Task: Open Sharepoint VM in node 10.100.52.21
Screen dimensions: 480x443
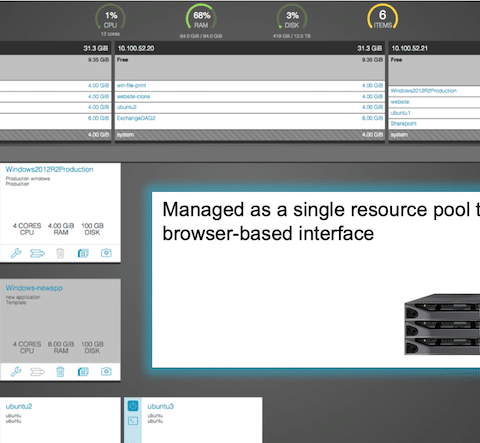Action: (x=404, y=123)
